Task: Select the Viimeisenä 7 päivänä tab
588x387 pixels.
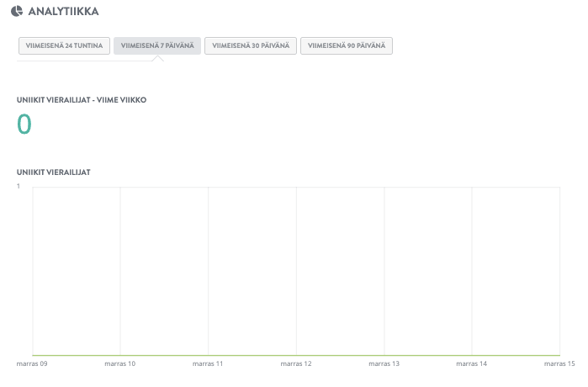Action: click(x=157, y=45)
